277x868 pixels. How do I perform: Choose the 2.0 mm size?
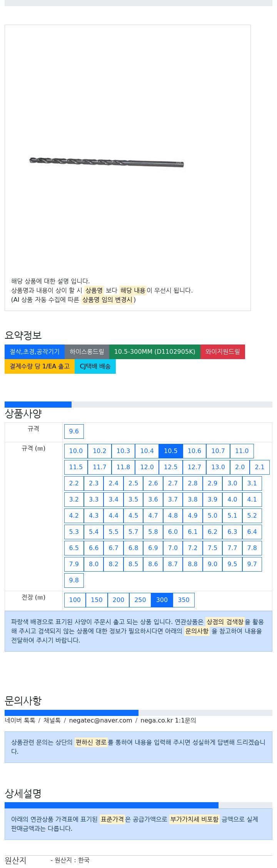tap(240, 467)
